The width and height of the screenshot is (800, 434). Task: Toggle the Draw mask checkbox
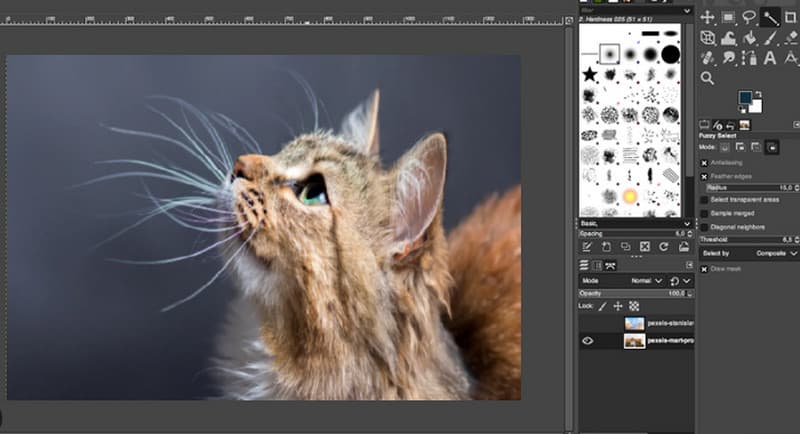pyautogui.click(x=704, y=269)
